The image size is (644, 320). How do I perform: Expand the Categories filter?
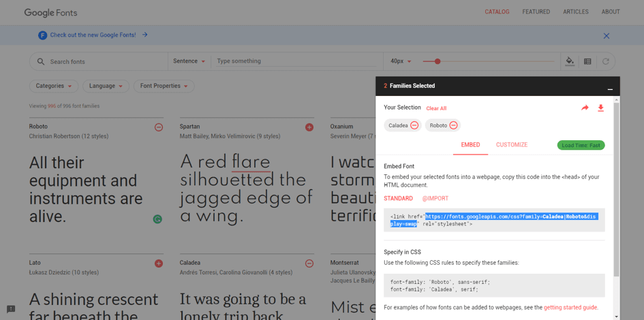coord(53,86)
